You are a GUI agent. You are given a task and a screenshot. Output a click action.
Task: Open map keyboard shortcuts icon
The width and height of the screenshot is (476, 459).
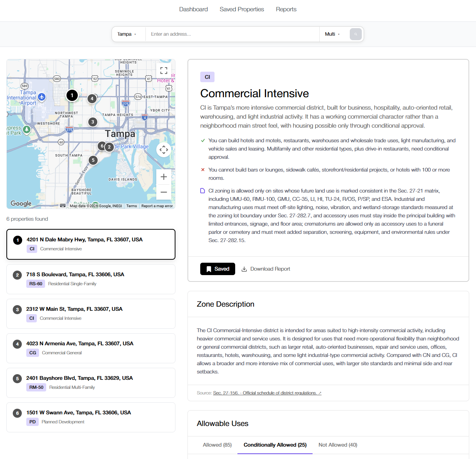coord(63,206)
